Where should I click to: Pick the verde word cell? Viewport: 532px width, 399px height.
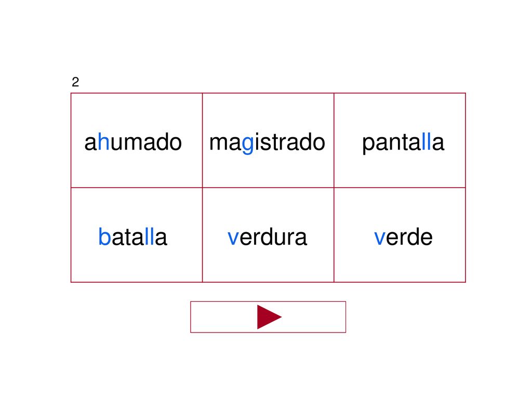pos(400,235)
